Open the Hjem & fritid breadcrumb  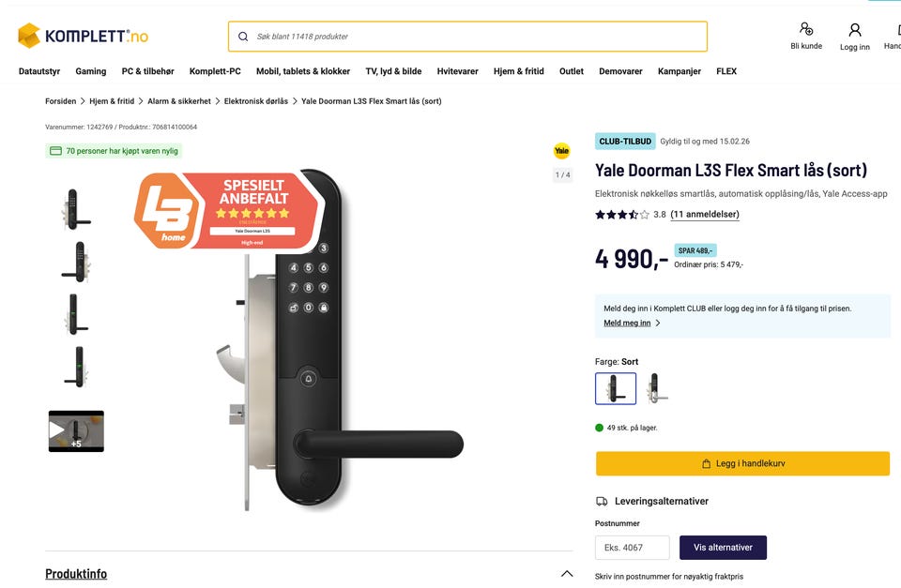pyautogui.click(x=112, y=101)
